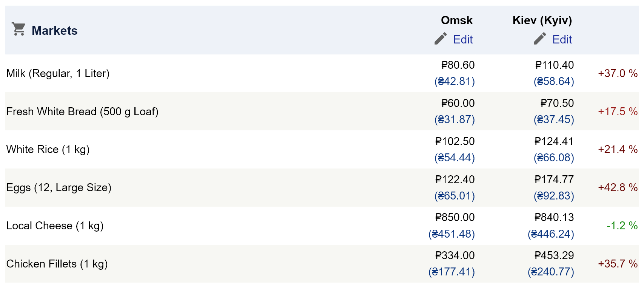Image resolution: width=644 pixels, height=286 pixels.
Task: Click the pencil icon under Kiev (Kyiv)
Action: (x=540, y=39)
